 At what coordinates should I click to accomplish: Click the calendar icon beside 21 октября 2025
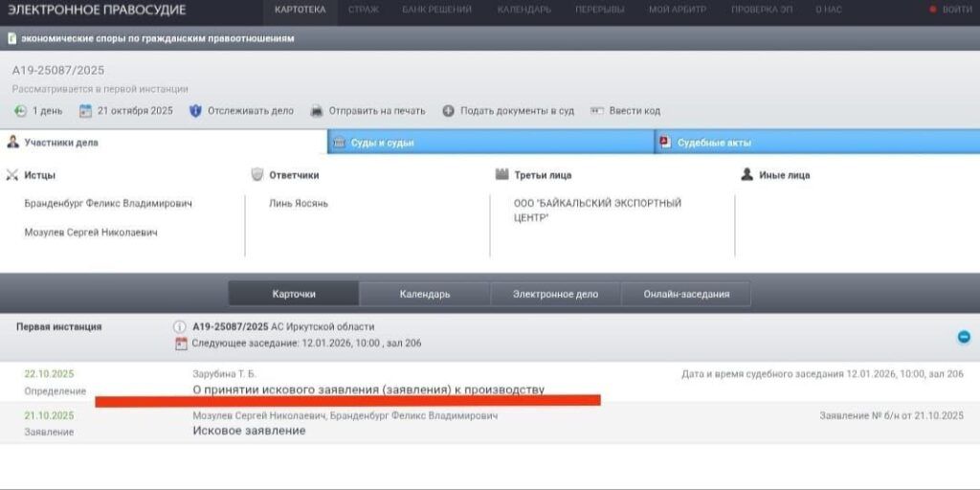pos(85,111)
